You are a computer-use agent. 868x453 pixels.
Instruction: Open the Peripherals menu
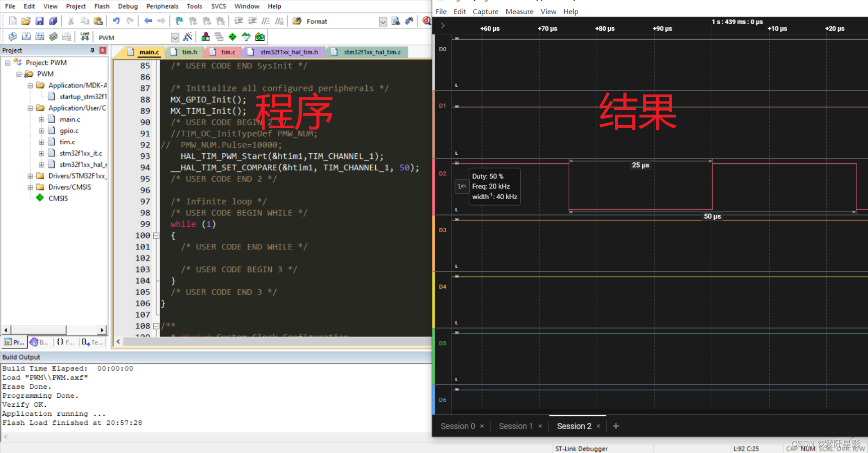[162, 6]
